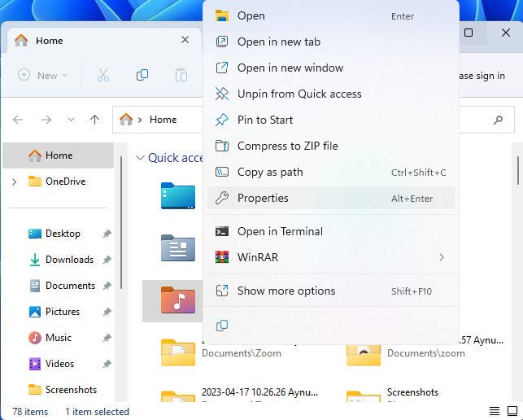Expand the address bar breadcrumb chevron
The width and height of the screenshot is (523, 420).
pos(140,120)
